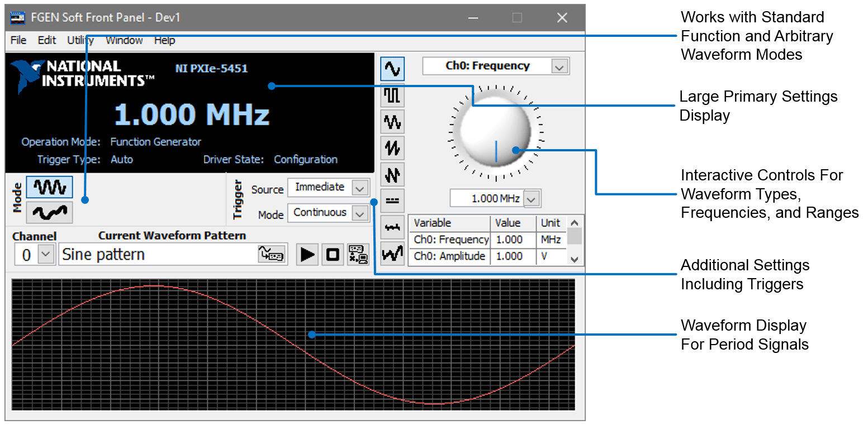This screenshot has width=868, height=425.
Task: Click the Ch0: Frequency value cell 1.000
Action: 514,240
